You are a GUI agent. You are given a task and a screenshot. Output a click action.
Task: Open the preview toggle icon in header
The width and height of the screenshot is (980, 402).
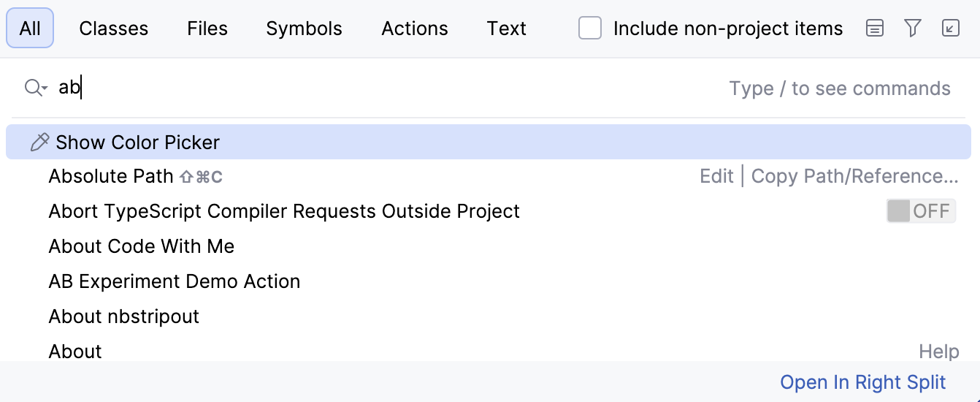coord(874,29)
